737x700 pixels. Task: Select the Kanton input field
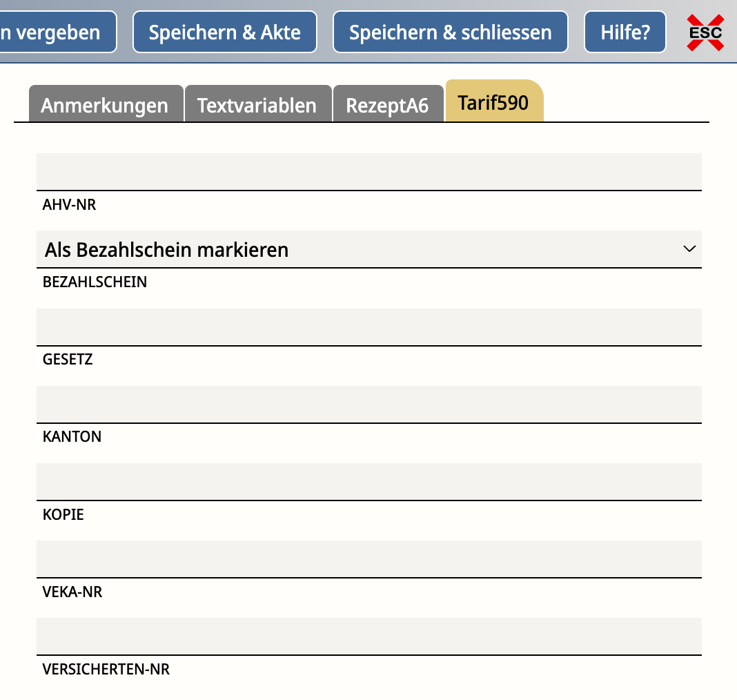click(x=368, y=404)
